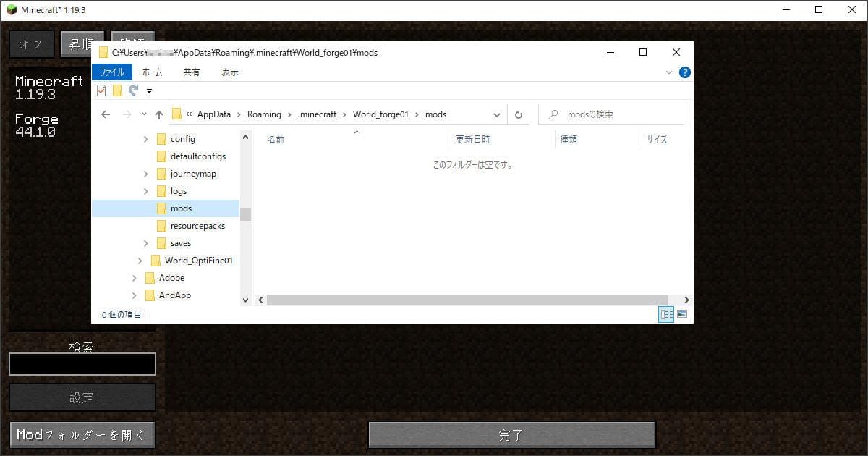Expand AndApp folder in tree
Image resolution: width=868 pixels, height=456 pixels.
tap(134, 295)
